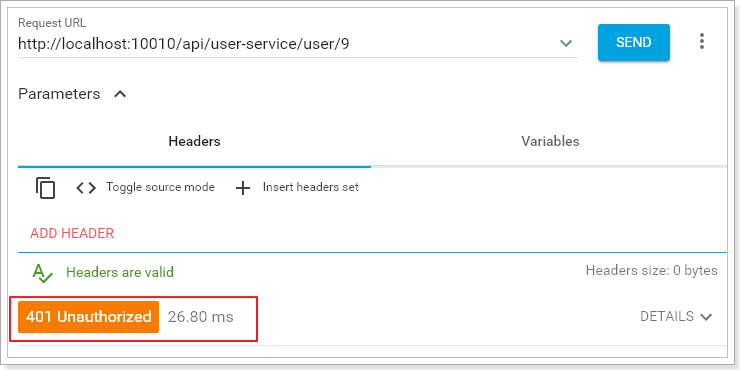Switch to the Headers tab

pos(194,141)
